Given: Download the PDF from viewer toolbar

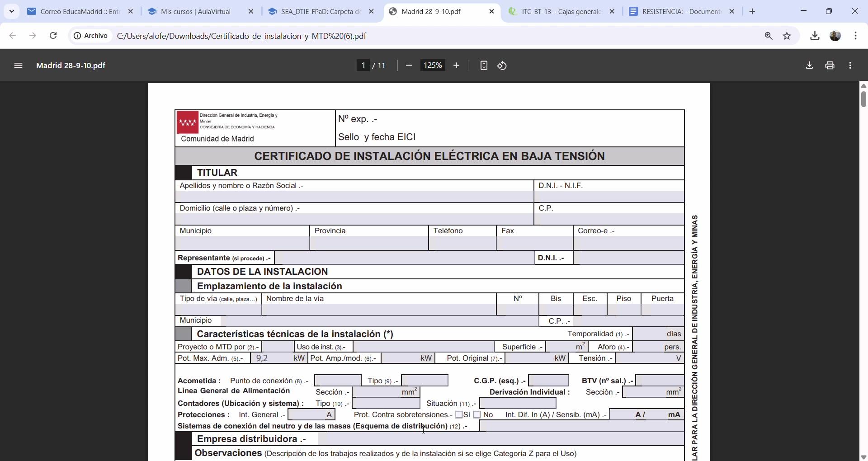Looking at the screenshot, I should coord(809,66).
